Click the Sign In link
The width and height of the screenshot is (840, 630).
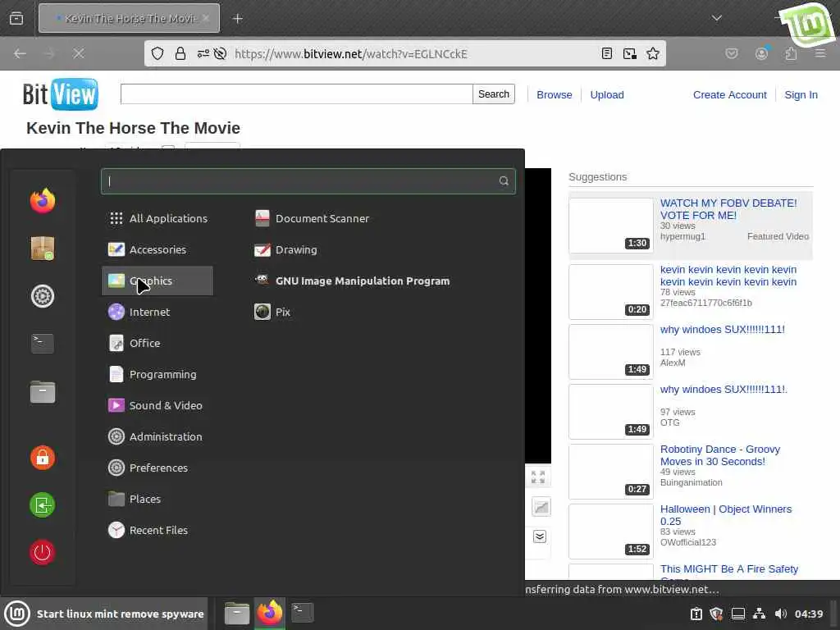[801, 95]
